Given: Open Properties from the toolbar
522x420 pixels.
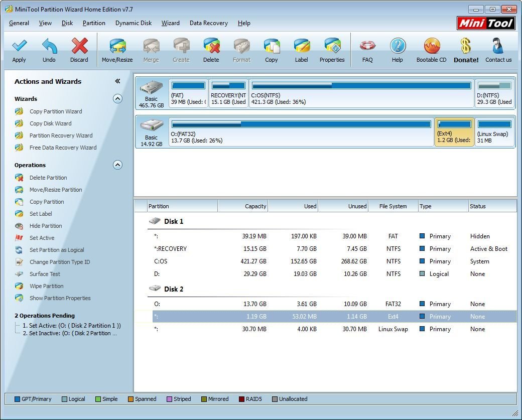Looking at the screenshot, I should pyautogui.click(x=332, y=46).
